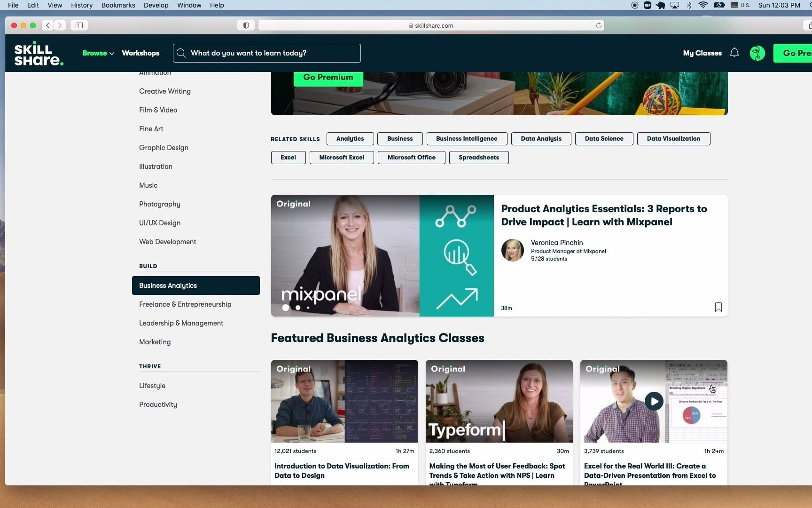Click the AirPlay display icon in menu bar

click(675, 5)
